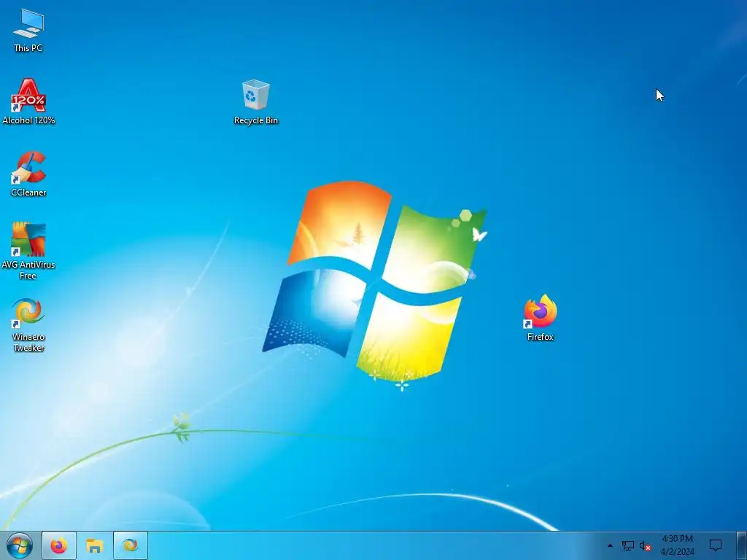This screenshot has width=747, height=560.
Task: Select the Alcohol 120% shortcut
Action: pos(28,102)
